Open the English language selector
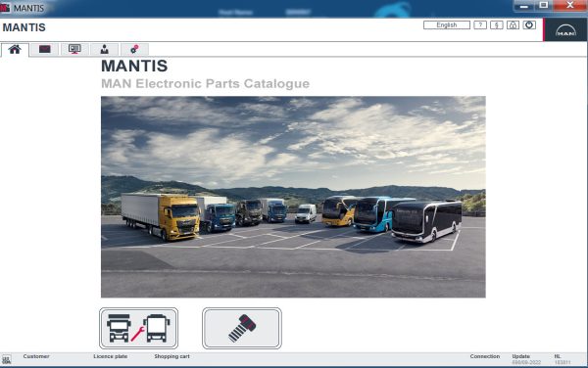588x368 pixels. (x=447, y=25)
